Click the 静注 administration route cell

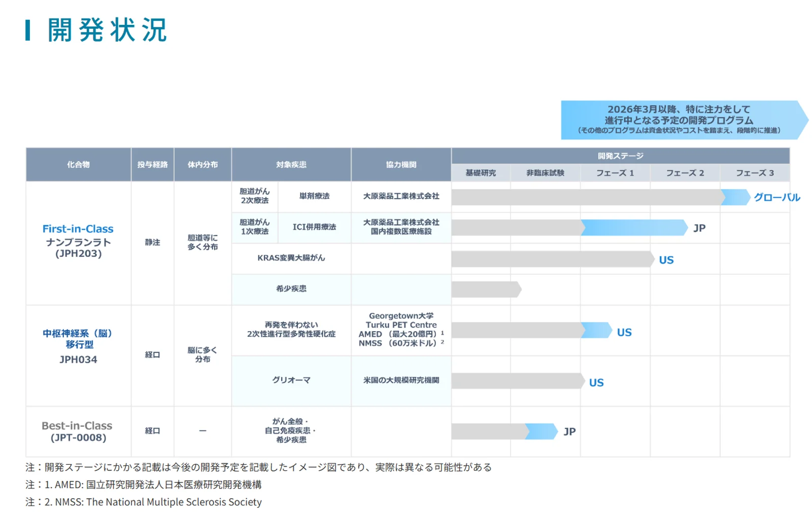coord(152,243)
